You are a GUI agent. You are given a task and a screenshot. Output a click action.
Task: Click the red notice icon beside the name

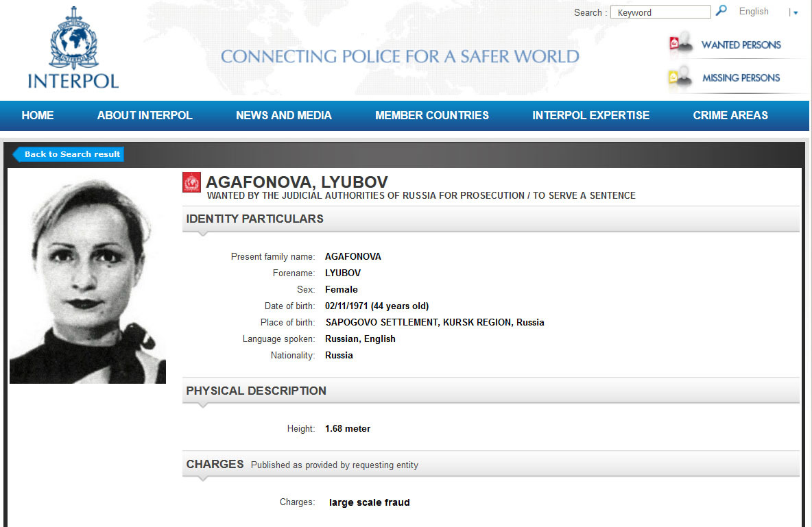click(191, 182)
